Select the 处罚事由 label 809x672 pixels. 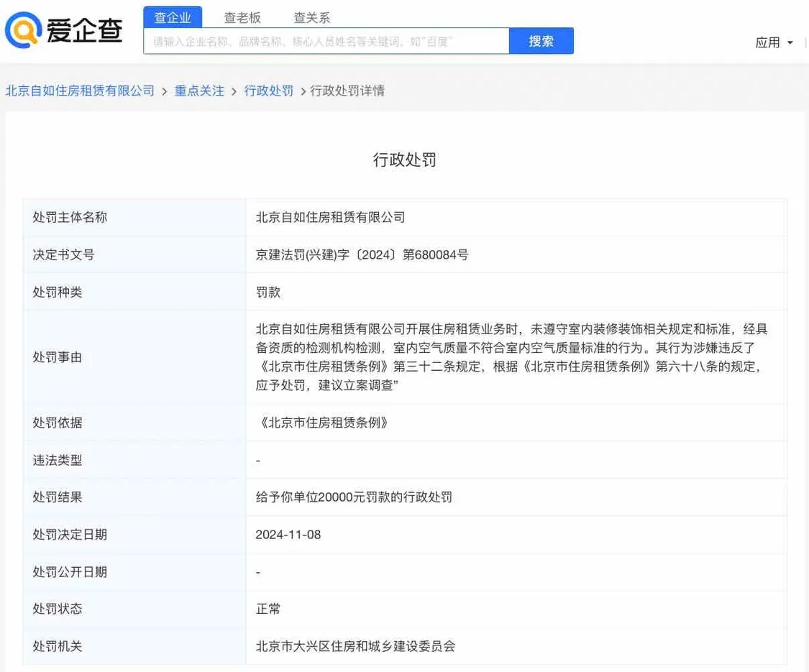tap(58, 357)
